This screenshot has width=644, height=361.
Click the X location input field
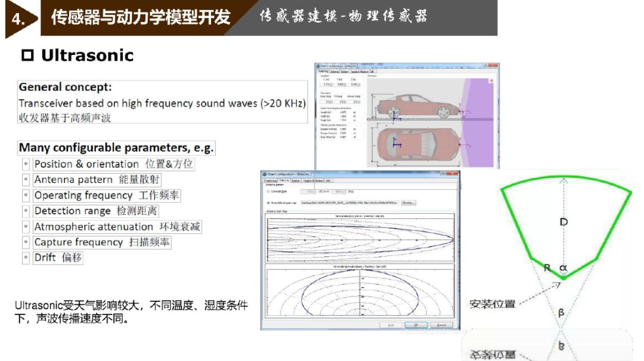[x=326, y=85]
